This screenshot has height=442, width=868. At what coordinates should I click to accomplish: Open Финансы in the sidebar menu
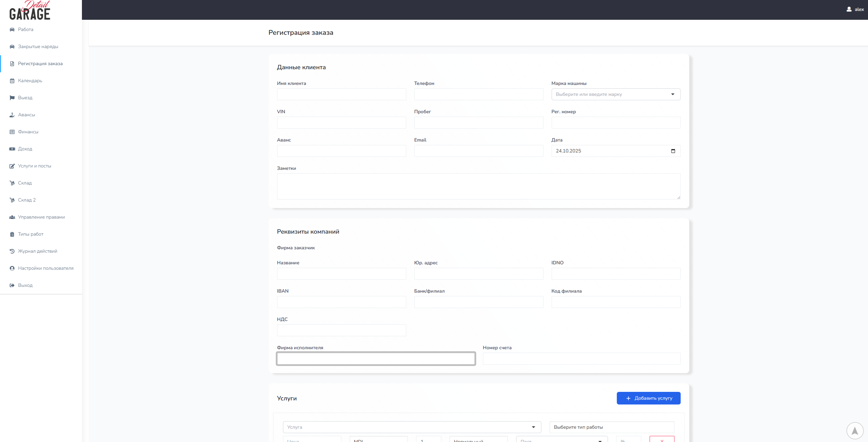[x=28, y=132]
